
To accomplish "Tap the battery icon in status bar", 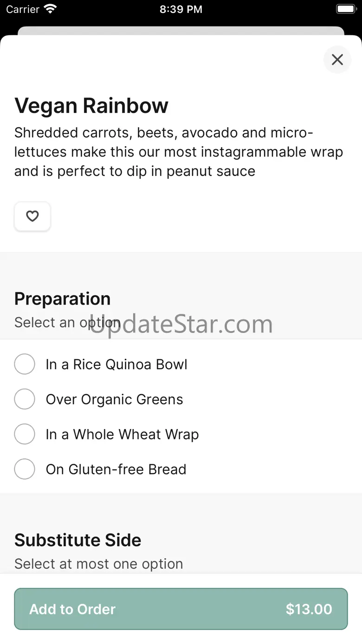I will 345,9.
